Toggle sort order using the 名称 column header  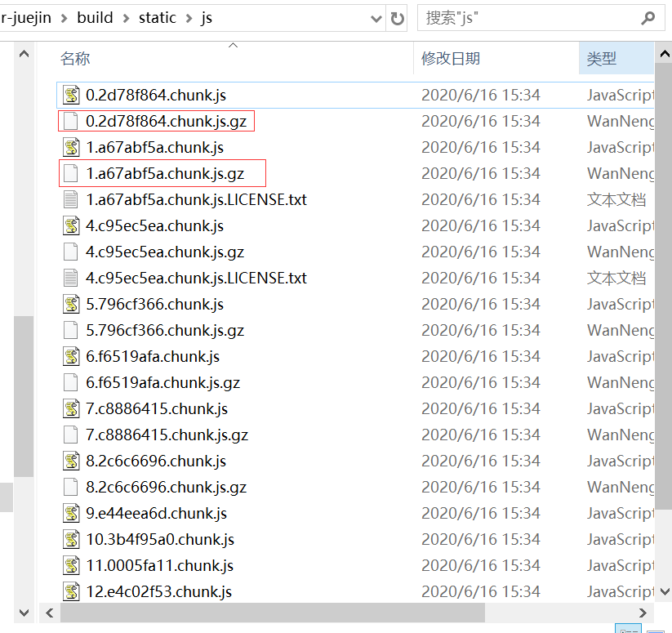(x=75, y=59)
